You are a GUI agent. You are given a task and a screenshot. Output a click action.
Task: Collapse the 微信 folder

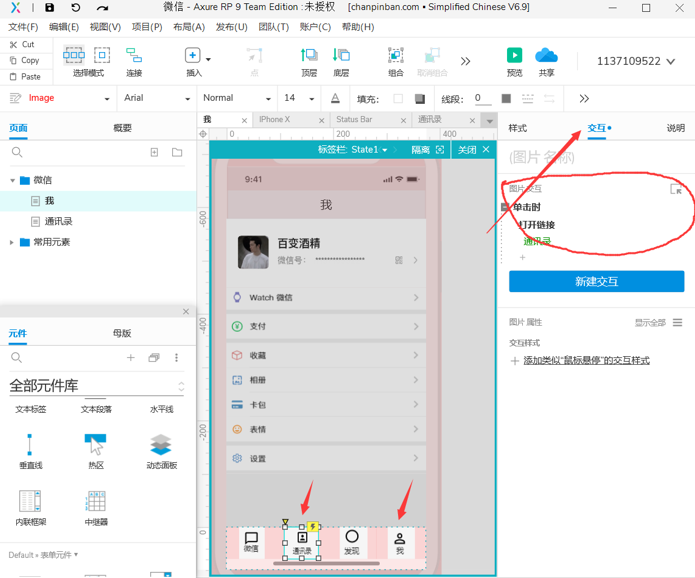[x=12, y=180]
